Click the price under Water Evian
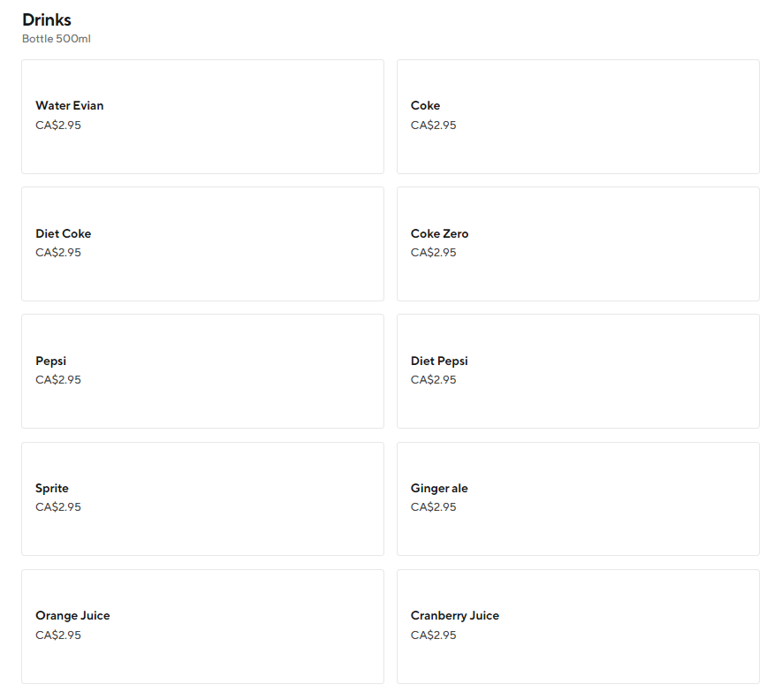Image resolution: width=774 pixels, height=700 pixels. tap(58, 126)
